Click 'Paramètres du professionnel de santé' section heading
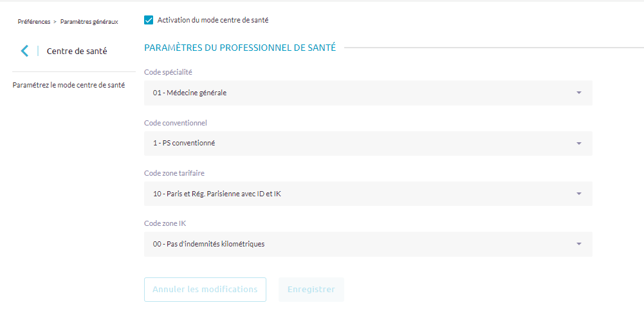The height and width of the screenshot is (325, 644). 240,48
